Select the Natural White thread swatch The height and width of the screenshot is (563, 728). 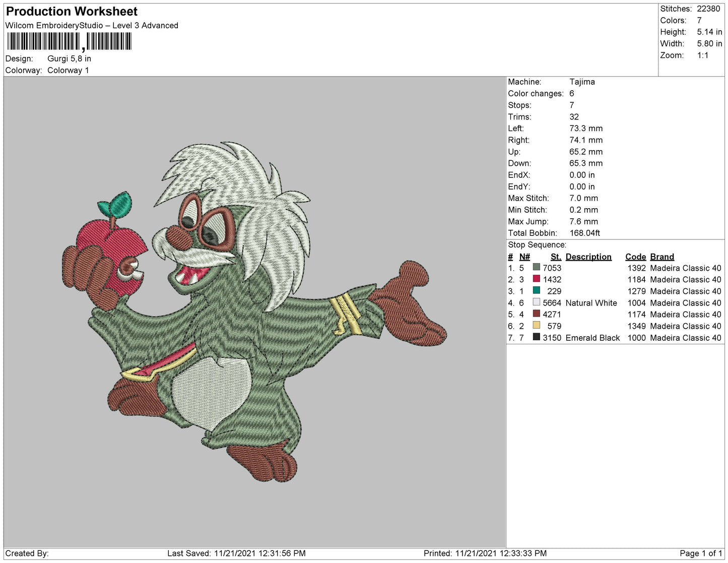[536, 302]
